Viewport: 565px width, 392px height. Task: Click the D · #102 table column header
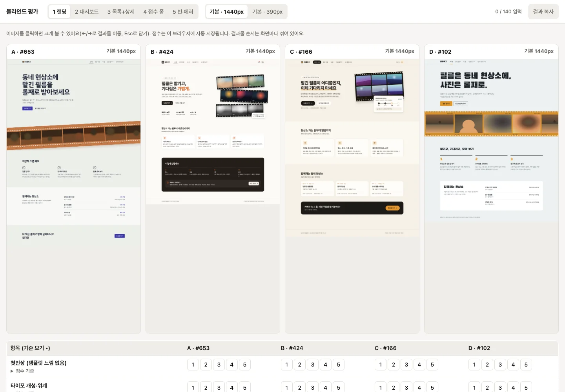[479, 348]
